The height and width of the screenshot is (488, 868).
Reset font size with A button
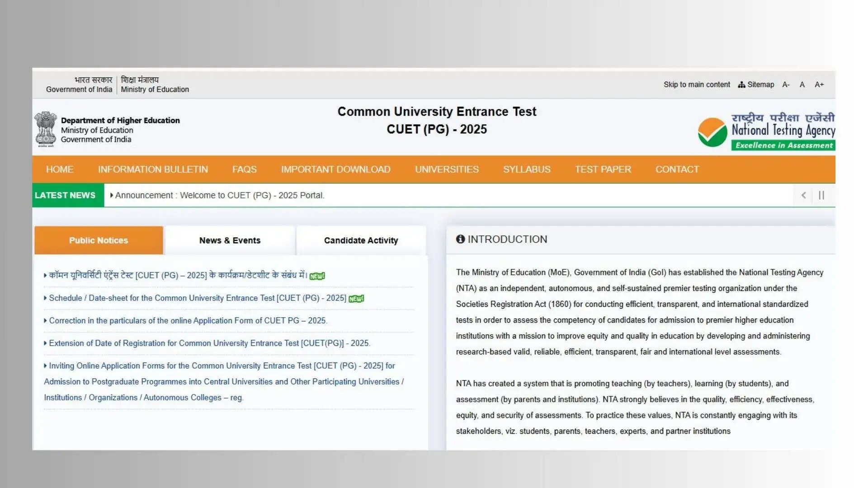(802, 84)
